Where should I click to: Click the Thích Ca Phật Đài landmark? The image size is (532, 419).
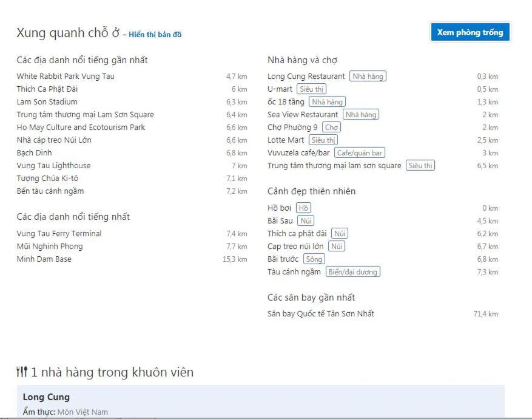pyautogui.click(x=47, y=89)
